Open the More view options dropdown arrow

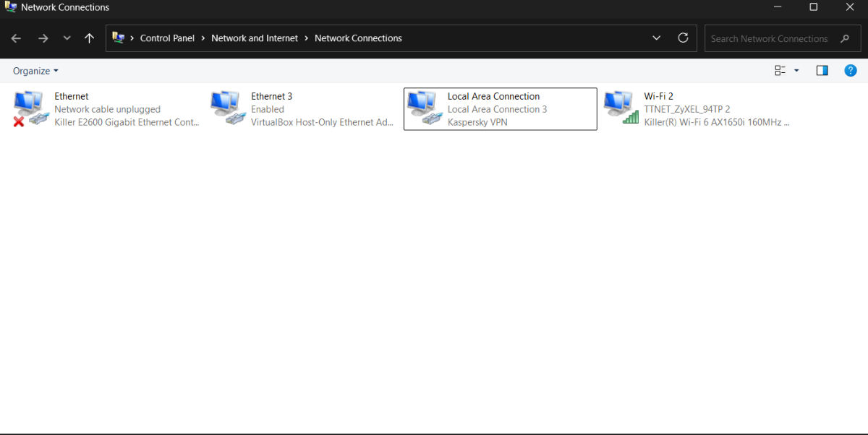point(796,71)
